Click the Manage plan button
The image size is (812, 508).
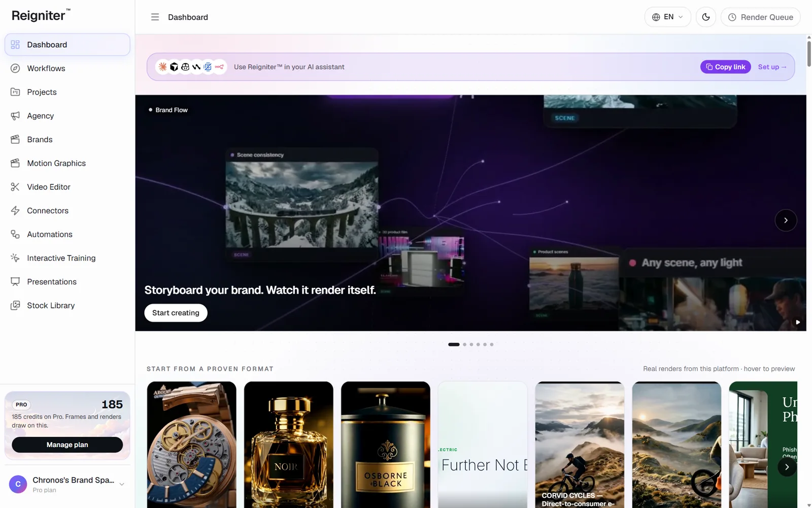pyautogui.click(x=67, y=444)
